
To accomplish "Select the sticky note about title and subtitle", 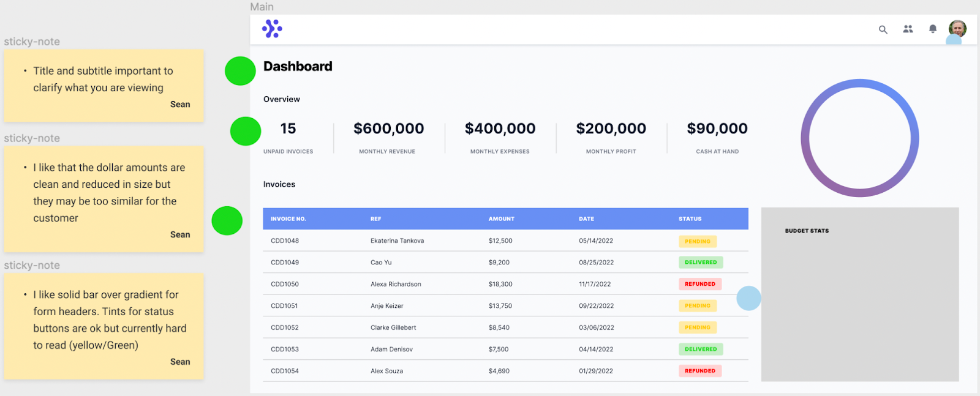I will (x=104, y=86).
